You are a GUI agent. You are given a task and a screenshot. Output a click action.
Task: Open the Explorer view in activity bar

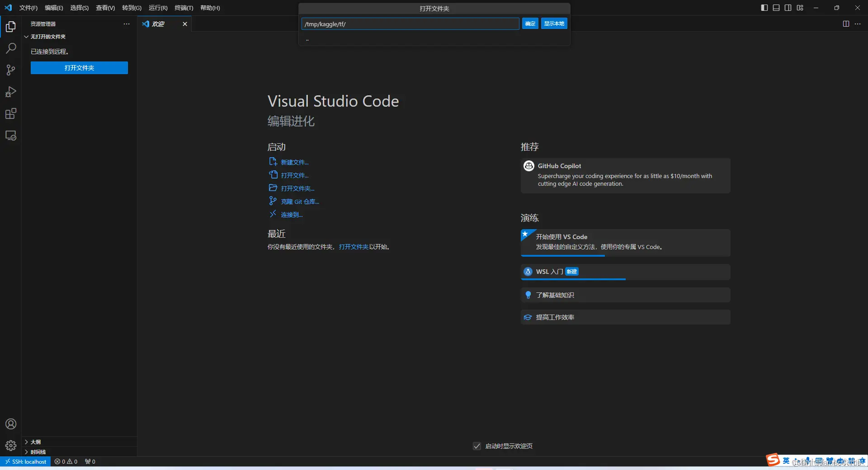(x=11, y=27)
